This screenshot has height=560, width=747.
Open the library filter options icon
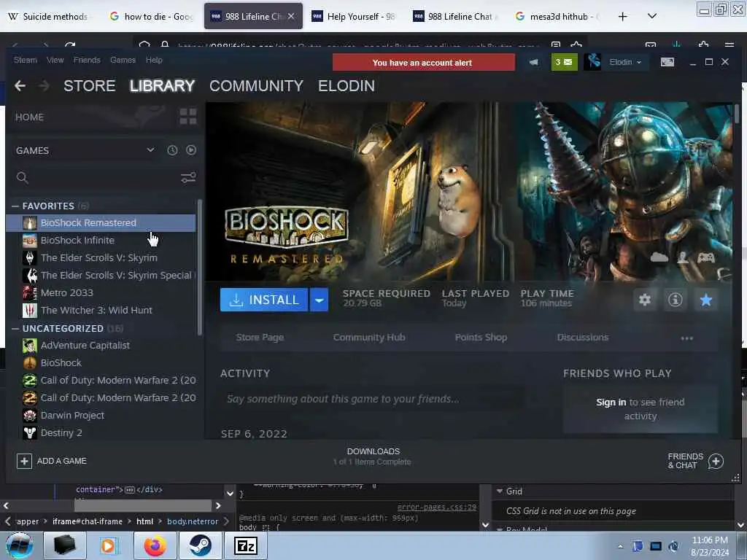click(188, 178)
